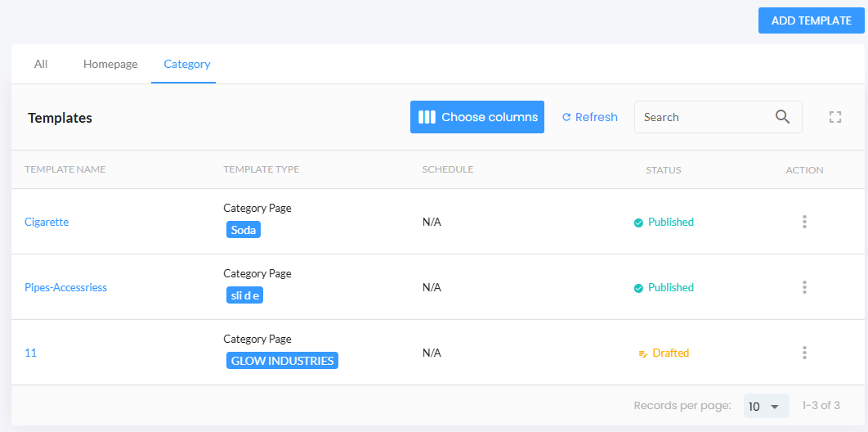This screenshot has width=868, height=432.
Task: Open action menu for Pipes-Accessriess row
Action: tap(804, 287)
